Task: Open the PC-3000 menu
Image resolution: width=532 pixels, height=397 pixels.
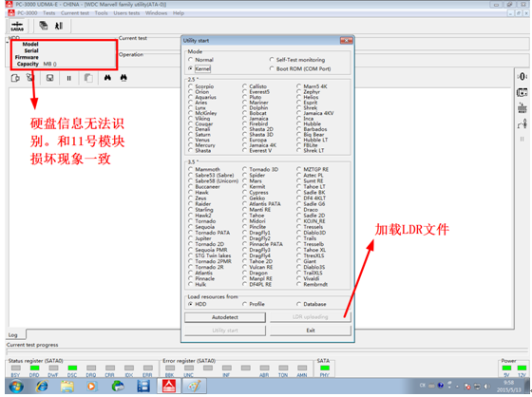Action: [x=27, y=13]
